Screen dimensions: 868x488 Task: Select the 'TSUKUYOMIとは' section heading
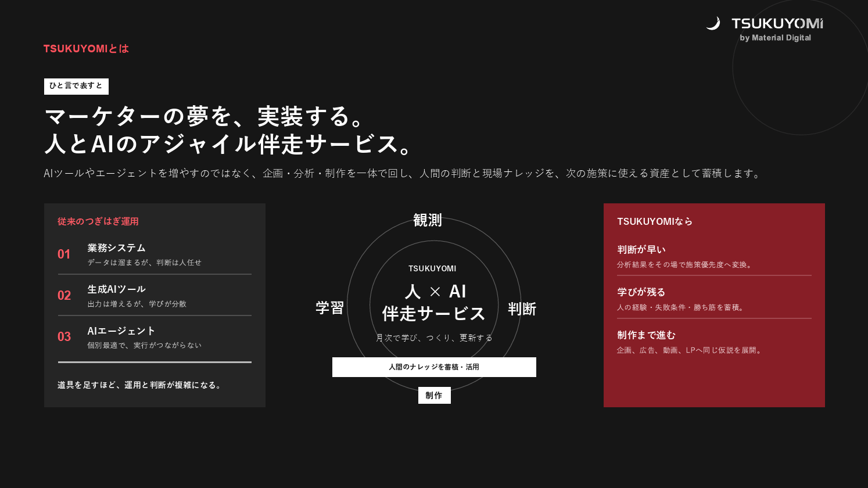pyautogui.click(x=86, y=49)
